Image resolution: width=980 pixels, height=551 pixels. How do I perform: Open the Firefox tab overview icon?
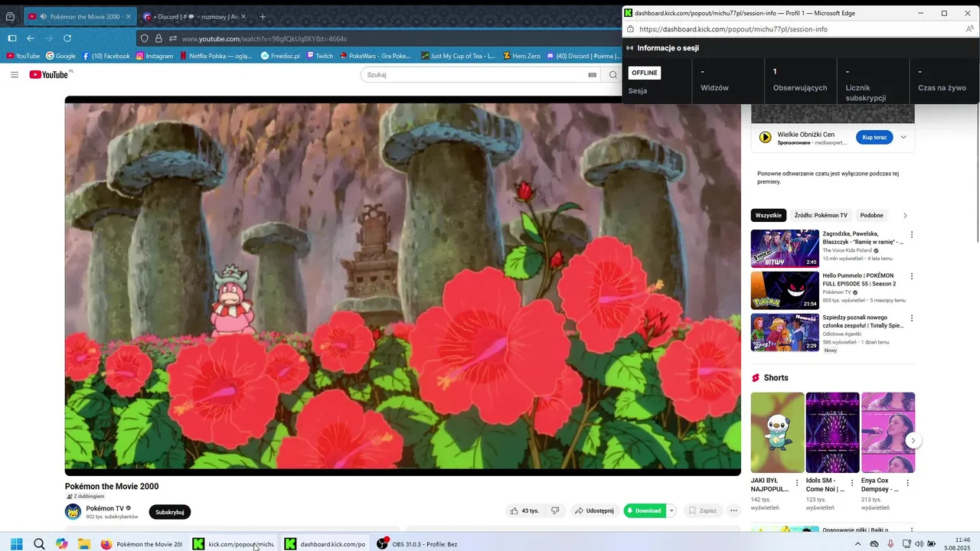pyautogui.click(x=10, y=16)
